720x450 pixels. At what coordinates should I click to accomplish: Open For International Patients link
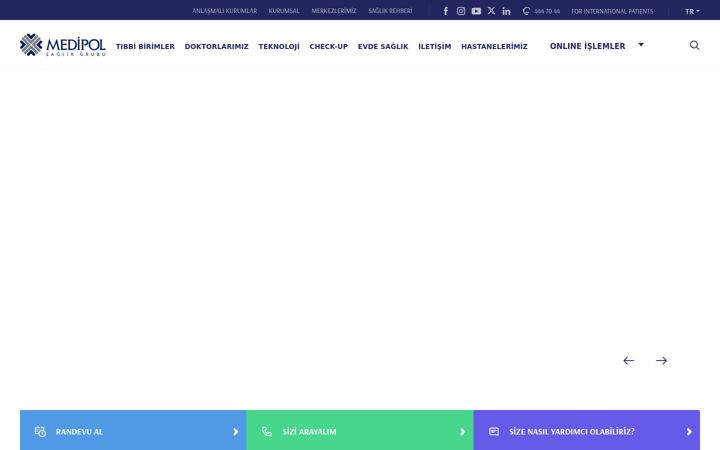pos(612,11)
